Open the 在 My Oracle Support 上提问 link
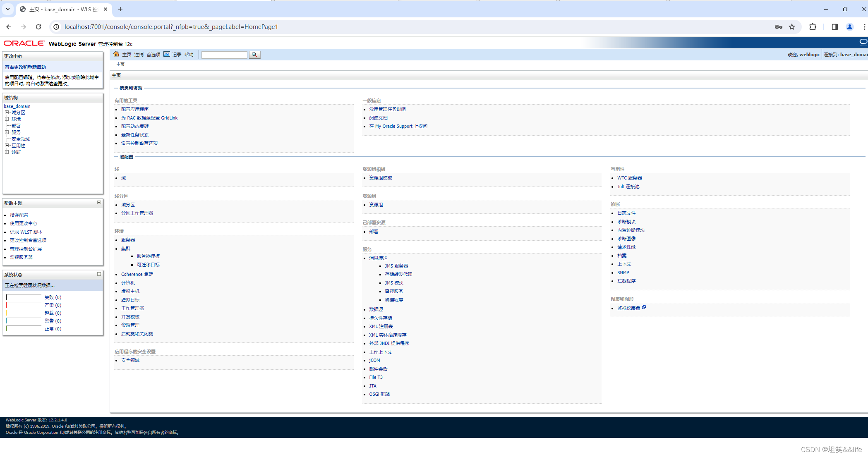The image size is (868, 457). (x=398, y=126)
